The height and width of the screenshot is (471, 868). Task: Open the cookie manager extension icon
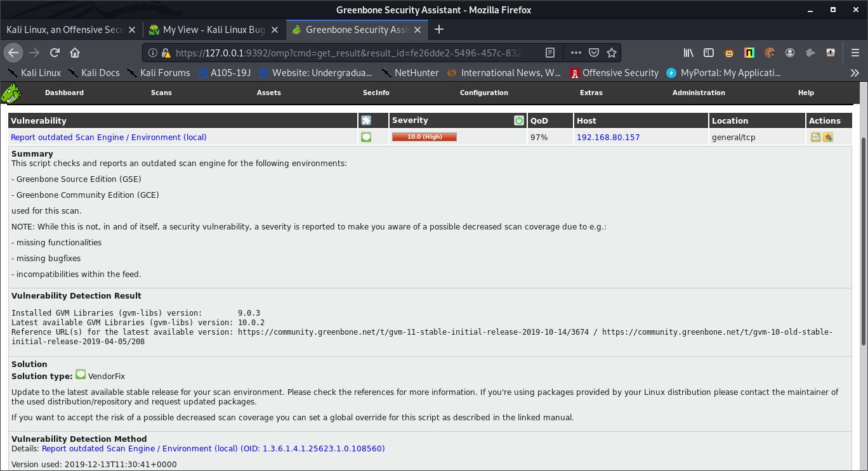[x=770, y=53]
